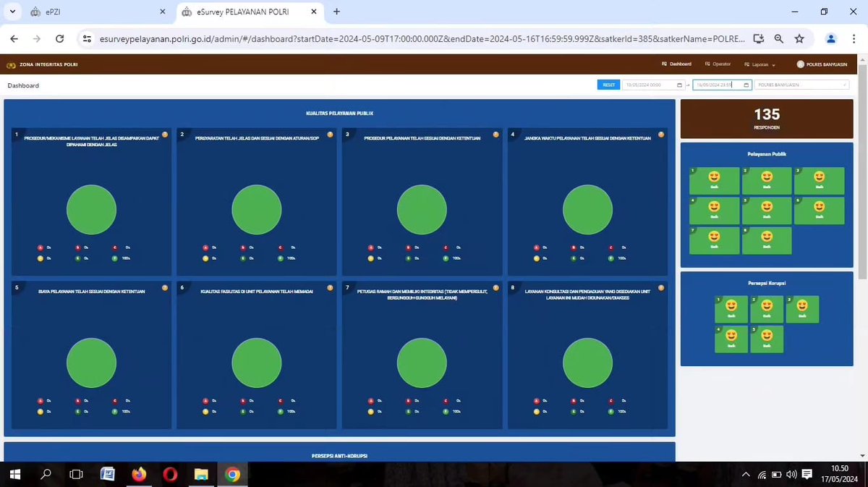Click the green pie chart in card 4
The width and height of the screenshot is (868, 487).
pos(587,210)
